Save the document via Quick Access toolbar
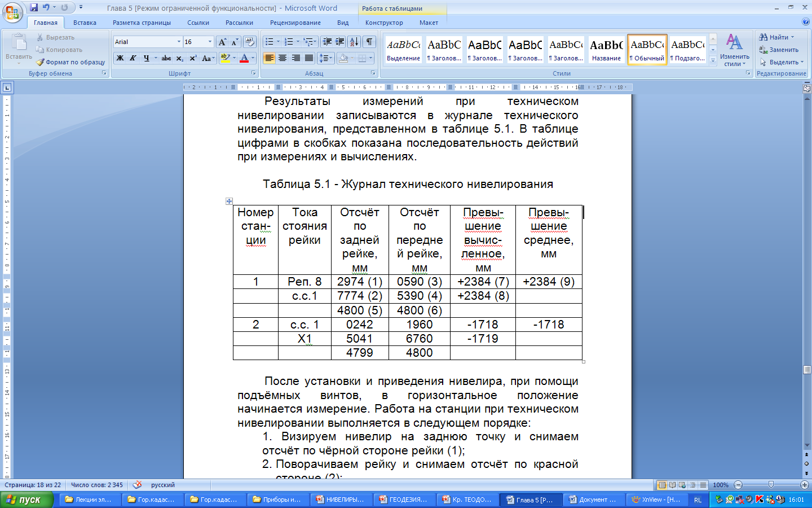Screen dimensions: 812x508 [34, 7]
